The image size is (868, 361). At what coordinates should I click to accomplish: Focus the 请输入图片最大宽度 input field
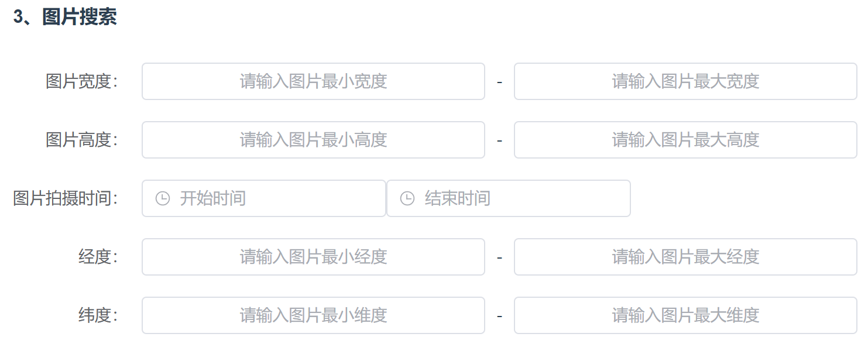click(685, 81)
